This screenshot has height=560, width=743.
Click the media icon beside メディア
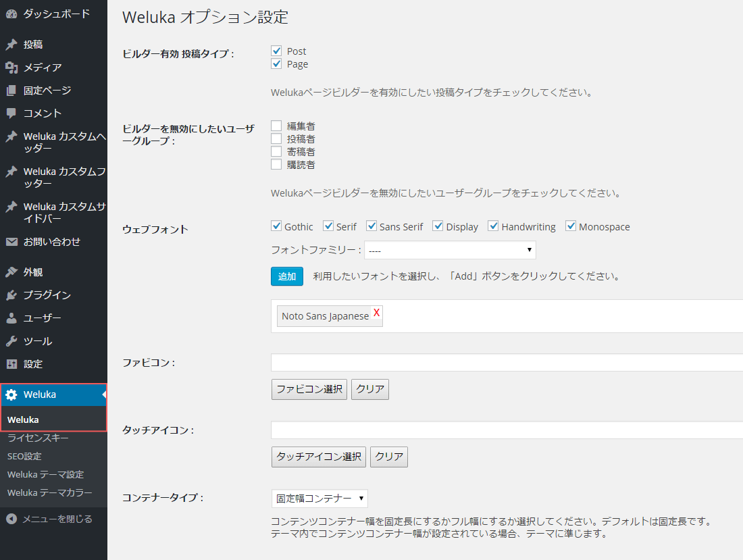tap(11, 68)
